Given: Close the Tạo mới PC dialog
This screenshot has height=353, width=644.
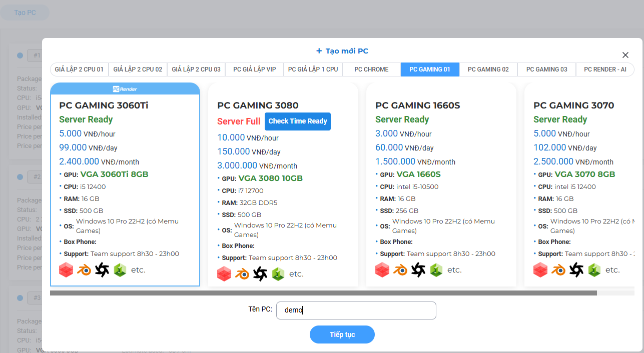Looking at the screenshot, I should click(625, 55).
